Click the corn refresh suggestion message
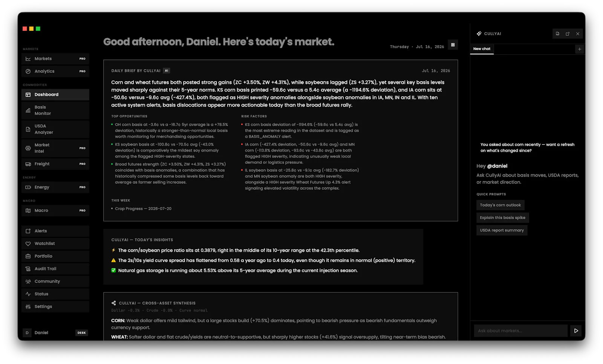The height and width of the screenshot is (364, 603). tap(527, 148)
